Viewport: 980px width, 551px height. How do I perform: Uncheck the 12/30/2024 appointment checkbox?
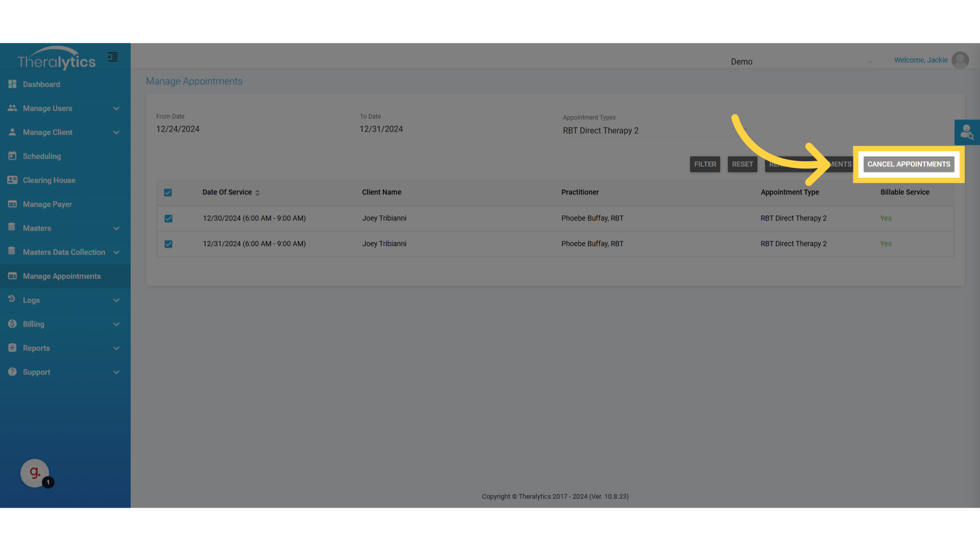[168, 218]
